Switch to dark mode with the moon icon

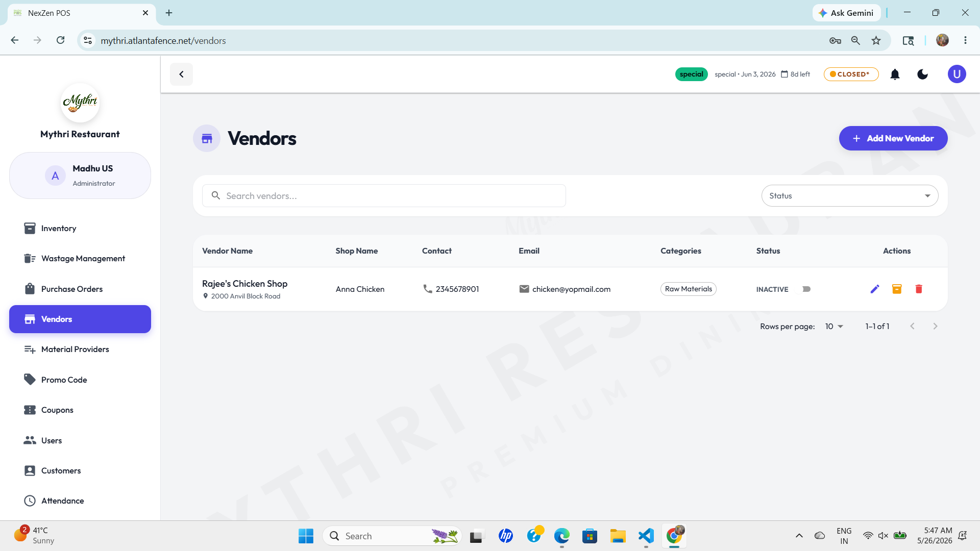pos(922,74)
